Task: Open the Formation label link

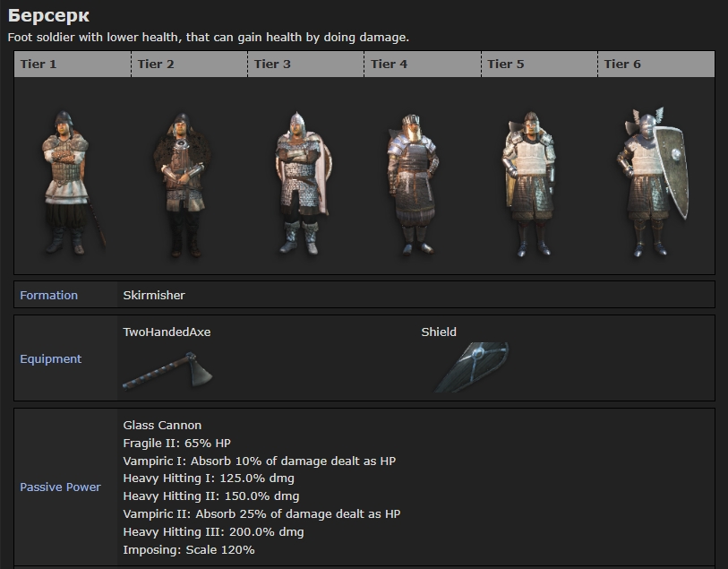Action: pos(49,295)
